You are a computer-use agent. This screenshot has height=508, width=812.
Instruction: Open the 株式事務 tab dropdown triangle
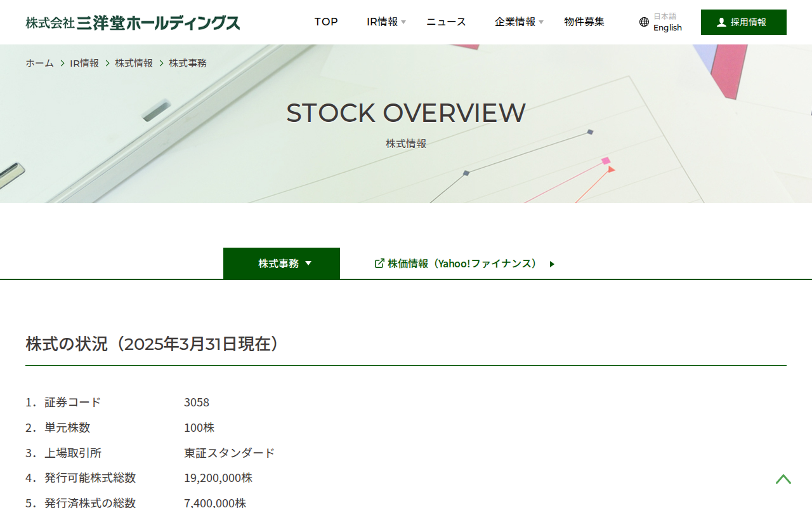[x=308, y=263]
